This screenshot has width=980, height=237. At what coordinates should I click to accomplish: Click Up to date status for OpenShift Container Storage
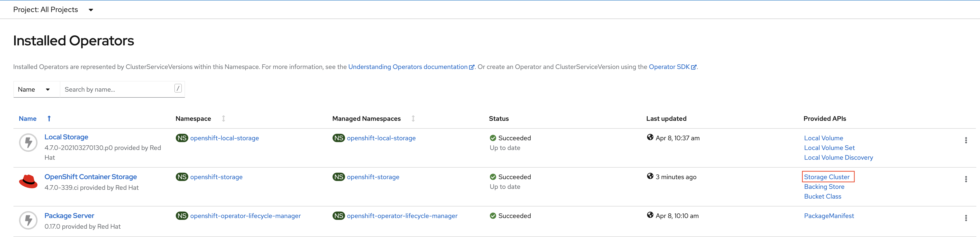coord(505,187)
